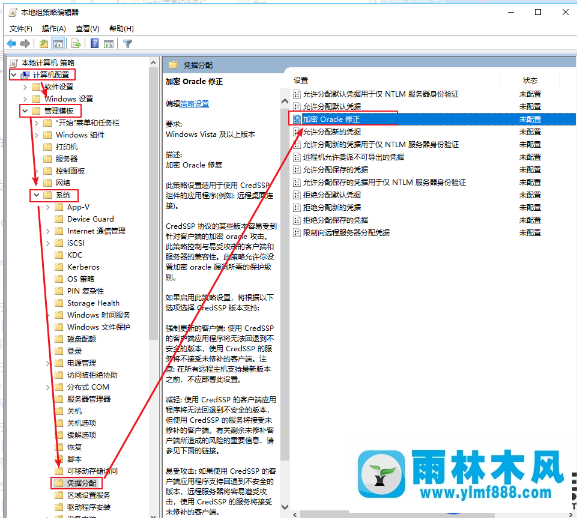
Task: Click the Kerberos folder icon
Action: pos(59,267)
